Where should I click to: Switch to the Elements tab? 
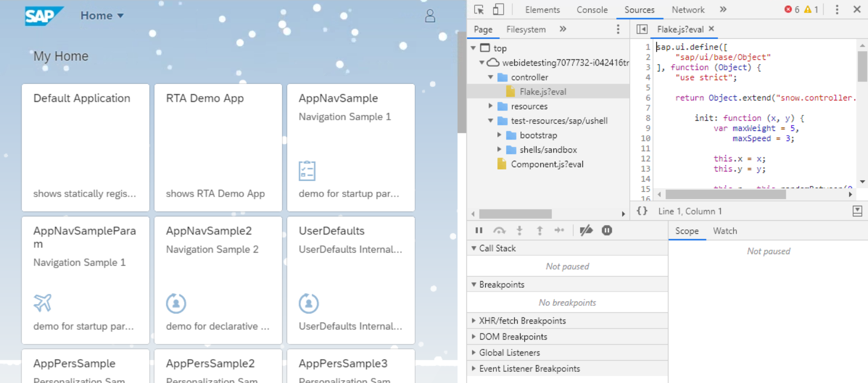click(542, 10)
